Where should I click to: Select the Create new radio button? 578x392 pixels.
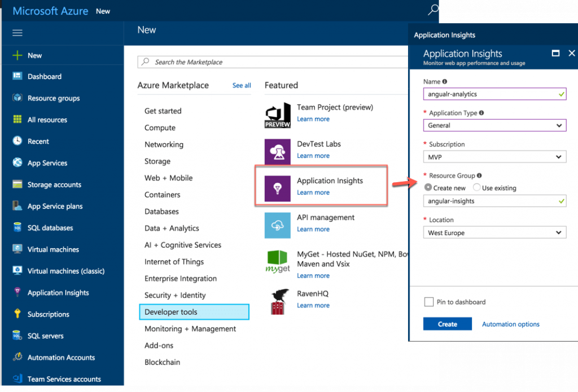pos(428,187)
